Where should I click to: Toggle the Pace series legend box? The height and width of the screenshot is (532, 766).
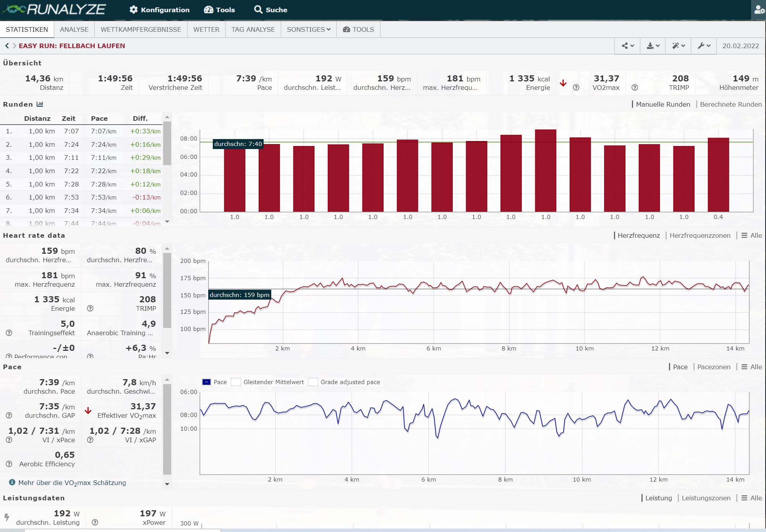(206, 382)
